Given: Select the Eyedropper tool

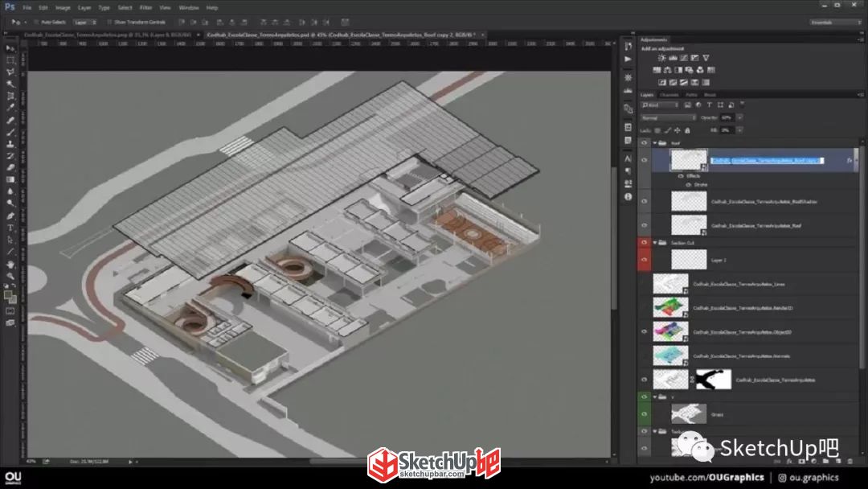Looking at the screenshot, I should point(10,108).
